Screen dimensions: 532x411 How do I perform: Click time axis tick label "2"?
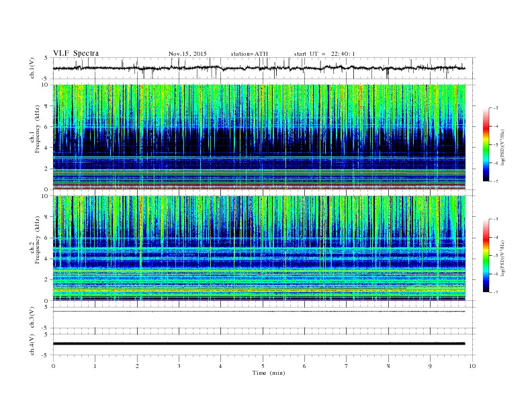point(137,366)
